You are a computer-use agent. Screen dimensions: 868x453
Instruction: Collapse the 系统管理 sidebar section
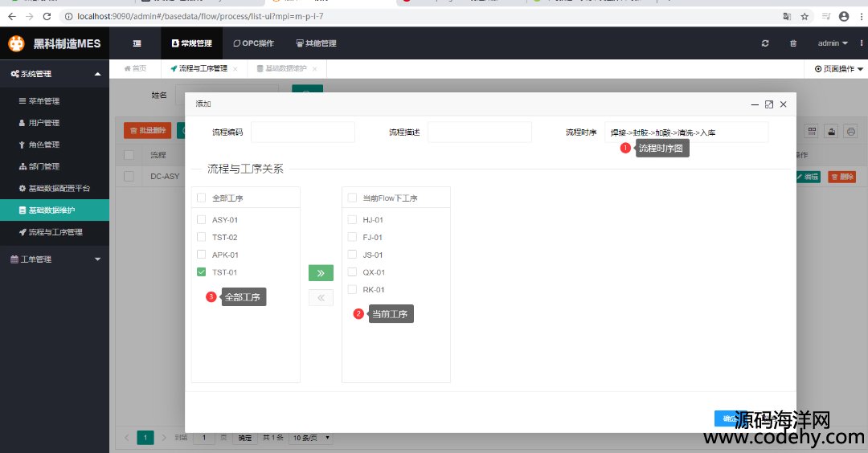click(55, 74)
